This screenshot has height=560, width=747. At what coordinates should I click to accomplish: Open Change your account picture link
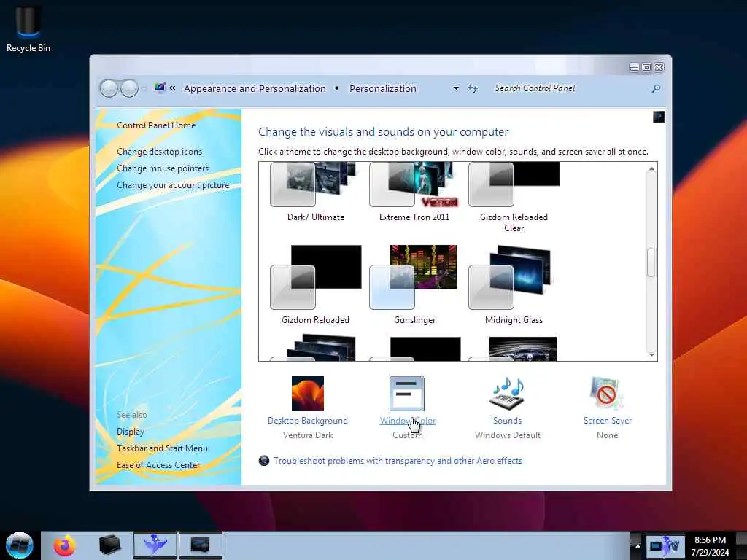(x=173, y=185)
